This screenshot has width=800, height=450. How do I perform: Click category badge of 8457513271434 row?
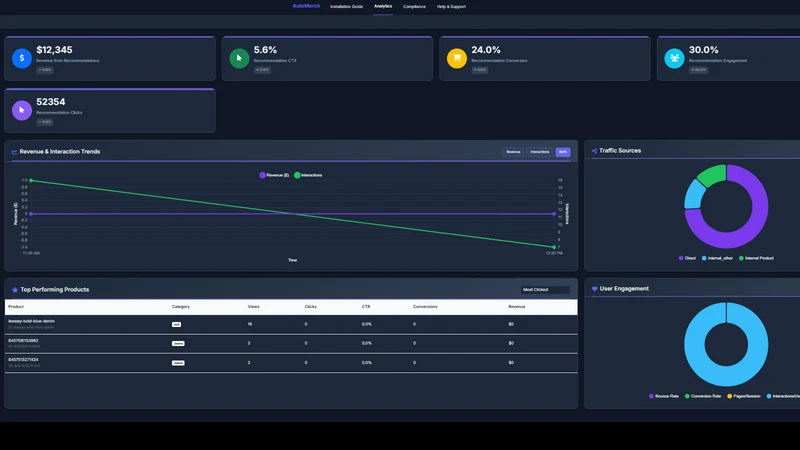tap(178, 363)
